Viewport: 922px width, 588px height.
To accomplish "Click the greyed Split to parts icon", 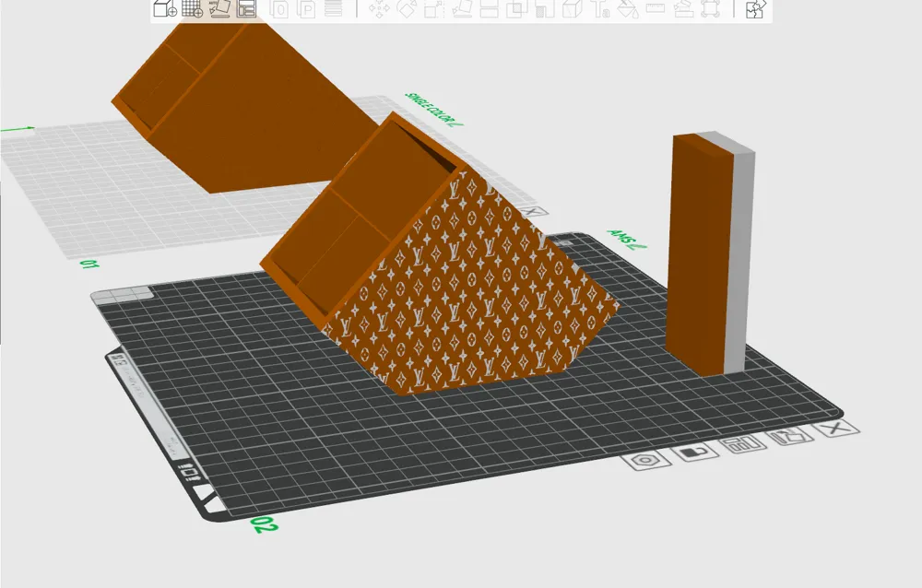I will [306, 8].
